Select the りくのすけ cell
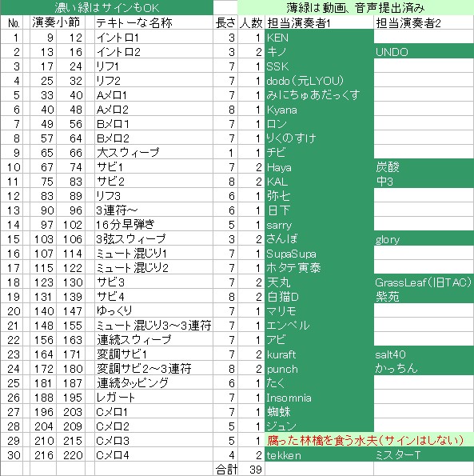The width and height of the screenshot is (474, 476). pyautogui.click(x=320, y=138)
